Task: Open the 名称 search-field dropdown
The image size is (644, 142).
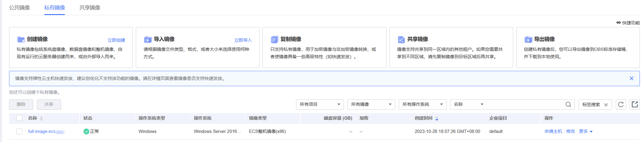Action: pyautogui.click(x=468, y=104)
